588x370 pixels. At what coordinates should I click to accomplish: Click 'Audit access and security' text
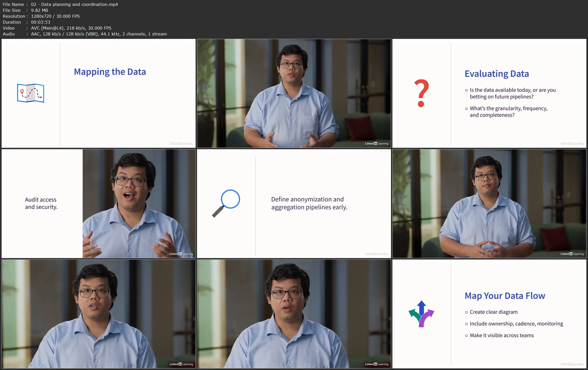click(x=41, y=203)
